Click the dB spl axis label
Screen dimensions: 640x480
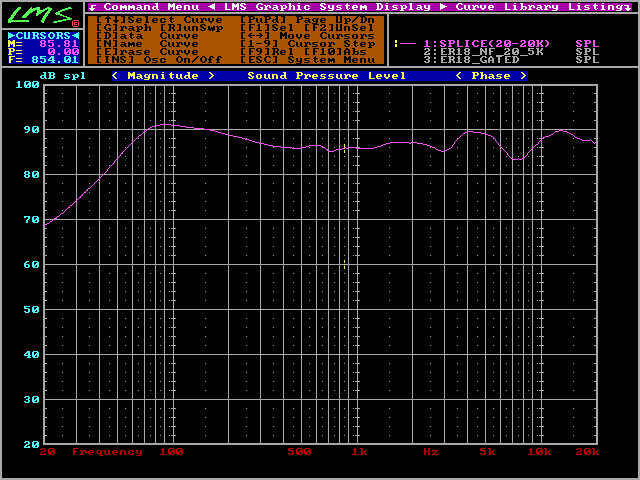click(x=63, y=76)
